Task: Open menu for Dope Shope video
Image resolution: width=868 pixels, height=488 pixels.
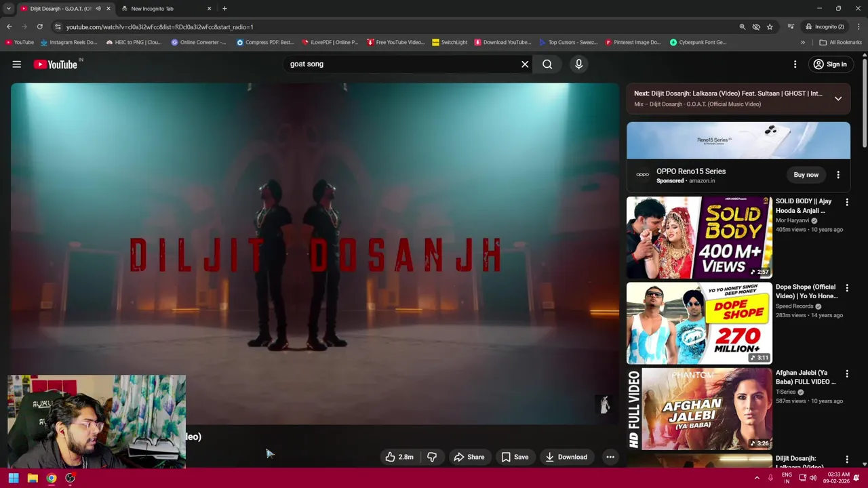Action: [x=846, y=288]
